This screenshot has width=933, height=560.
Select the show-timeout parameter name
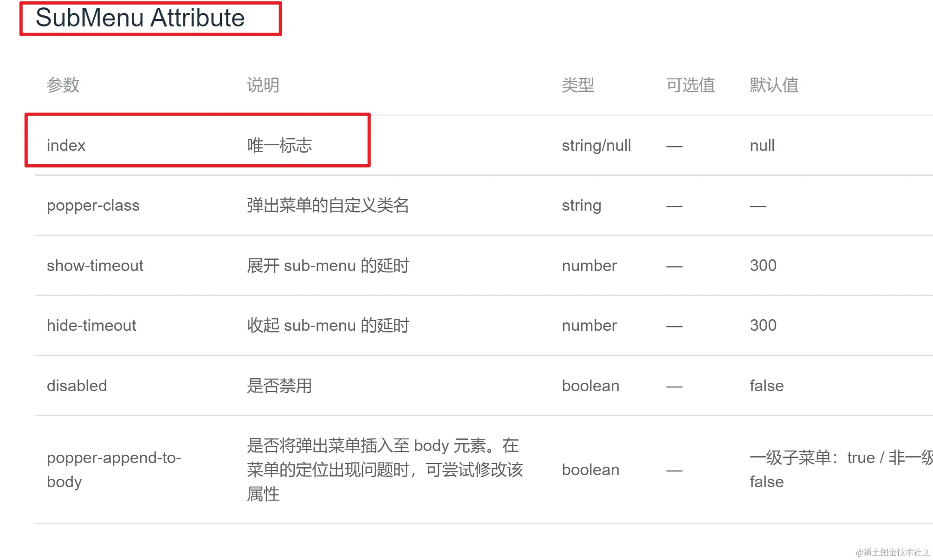pyautogui.click(x=95, y=265)
